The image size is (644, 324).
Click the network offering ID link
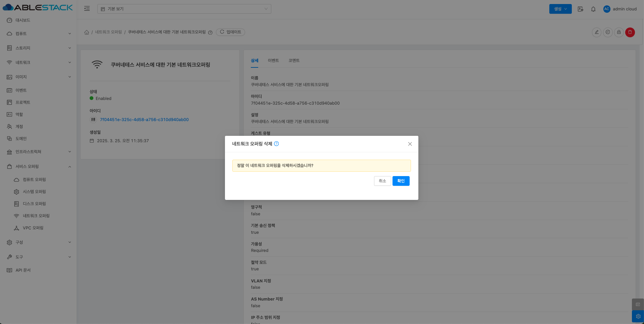pyautogui.click(x=144, y=120)
